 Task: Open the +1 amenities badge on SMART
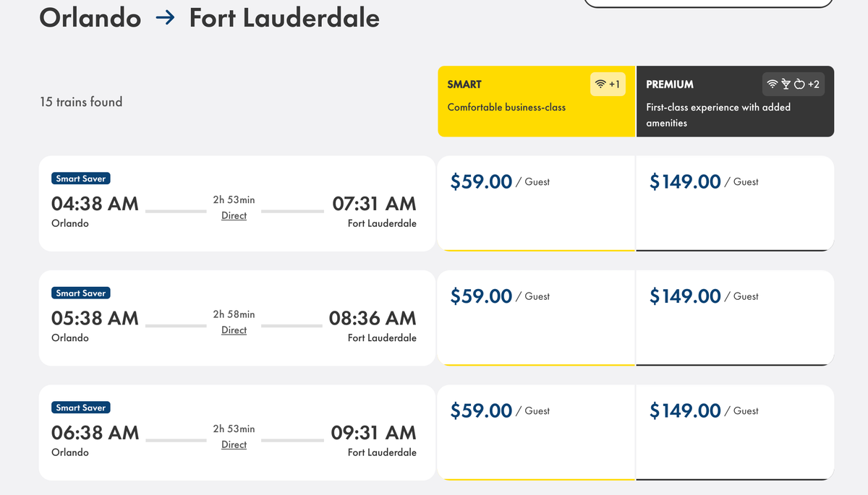coord(614,84)
